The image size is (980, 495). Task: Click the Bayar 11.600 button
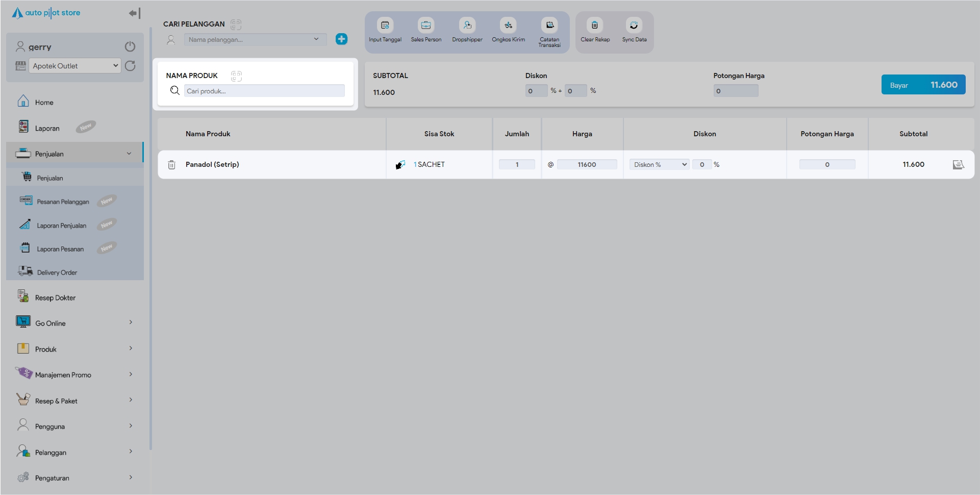(x=923, y=85)
